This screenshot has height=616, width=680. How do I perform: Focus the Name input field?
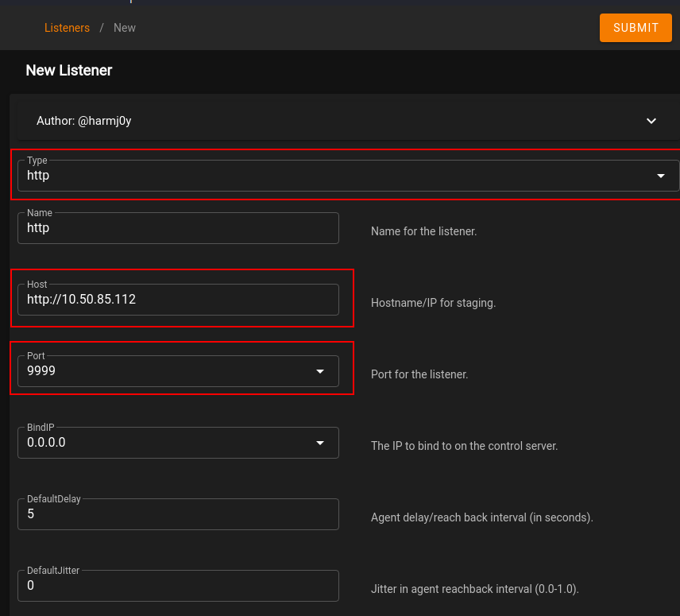pyautogui.click(x=178, y=228)
